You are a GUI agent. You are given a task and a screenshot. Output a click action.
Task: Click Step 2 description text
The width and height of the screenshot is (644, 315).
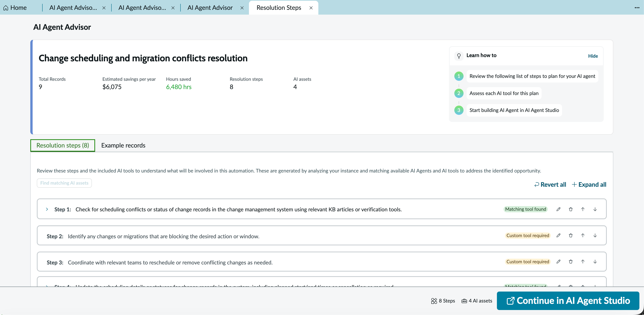164,236
